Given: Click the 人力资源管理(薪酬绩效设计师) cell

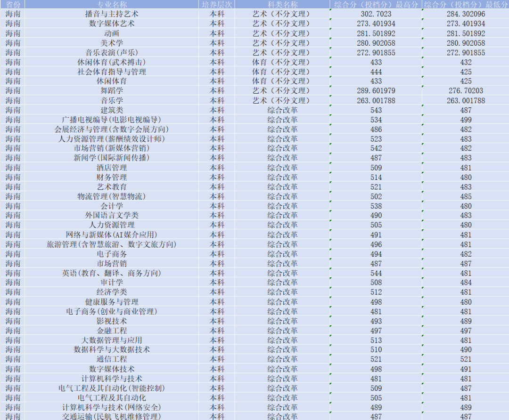Looking at the screenshot, I should pos(112,139).
